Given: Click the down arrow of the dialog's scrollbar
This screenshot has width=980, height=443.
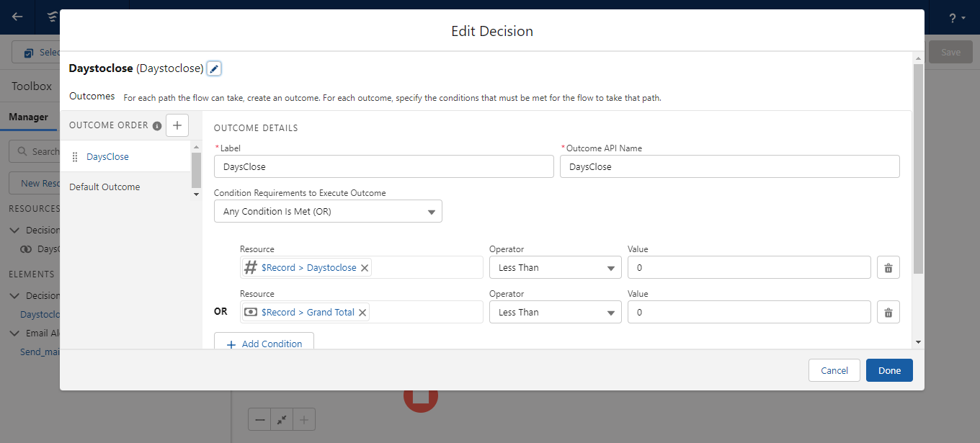Looking at the screenshot, I should [x=918, y=342].
